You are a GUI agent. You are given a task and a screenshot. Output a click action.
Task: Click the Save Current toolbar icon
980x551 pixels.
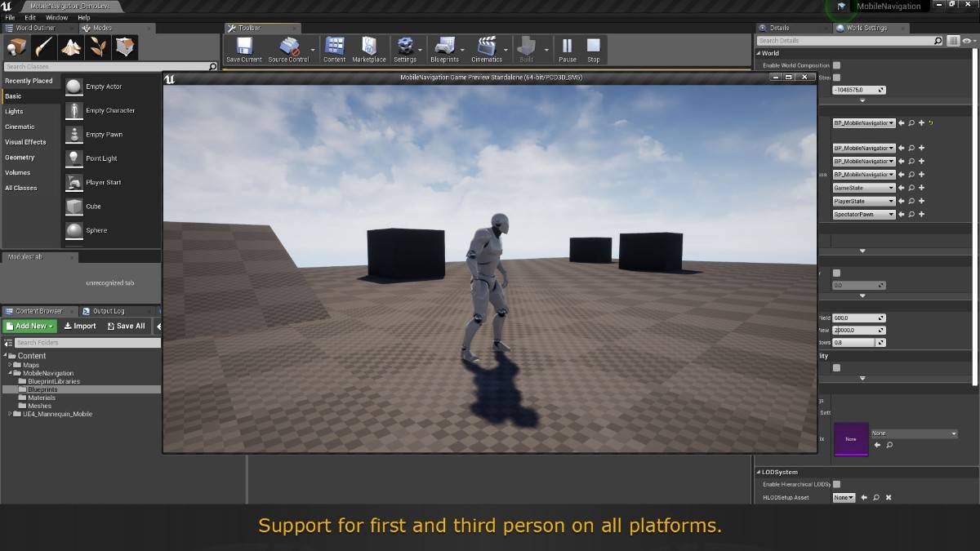pyautogui.click(x=243, y=46)
